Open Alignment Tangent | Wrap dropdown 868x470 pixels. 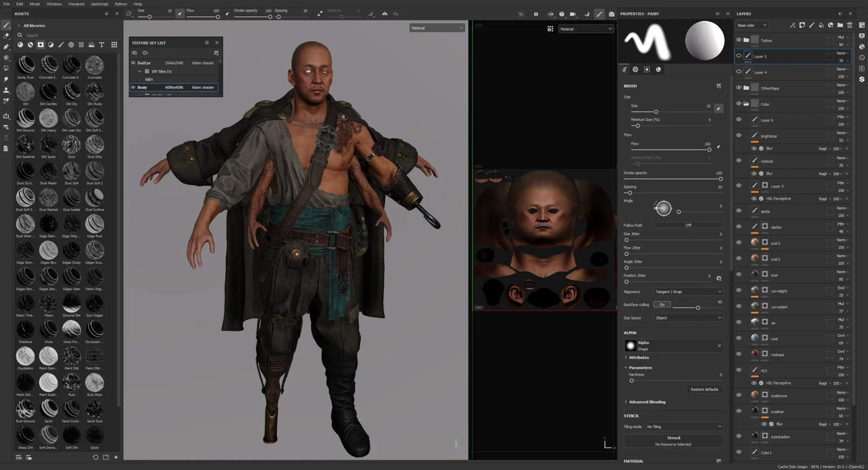point(688,292)
